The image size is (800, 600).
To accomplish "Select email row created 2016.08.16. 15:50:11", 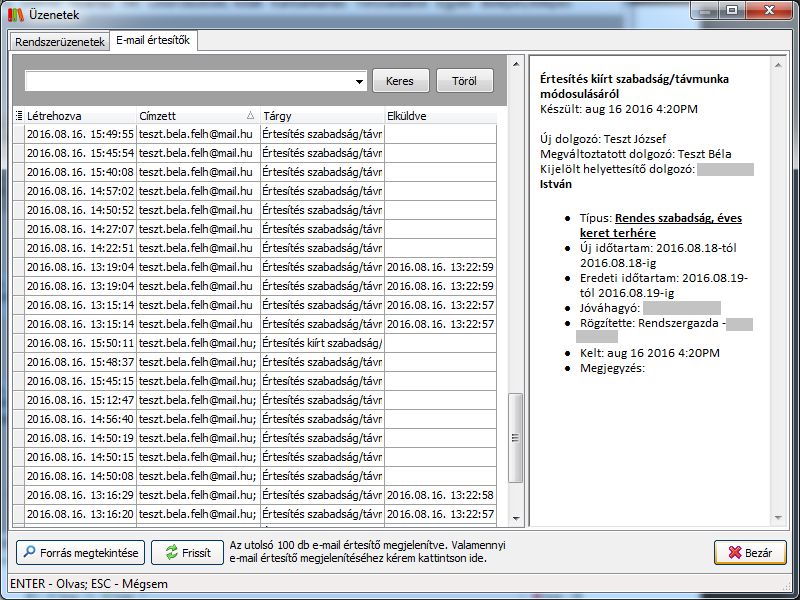I will (x=80, y=343).
